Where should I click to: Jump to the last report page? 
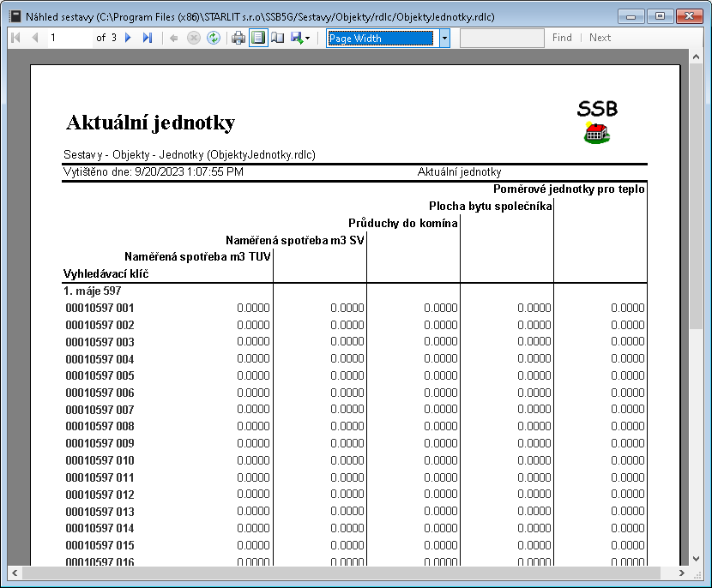148,38
